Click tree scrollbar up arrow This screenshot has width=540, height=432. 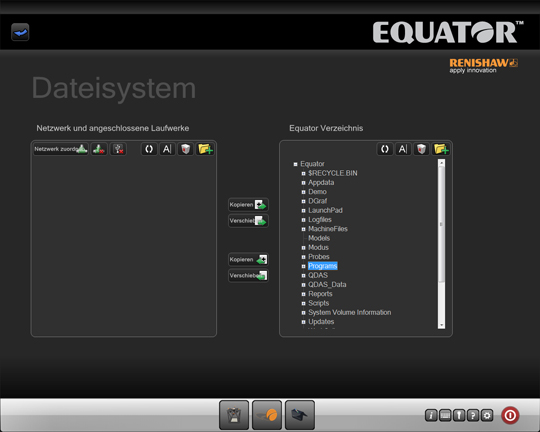click(442, 162)
